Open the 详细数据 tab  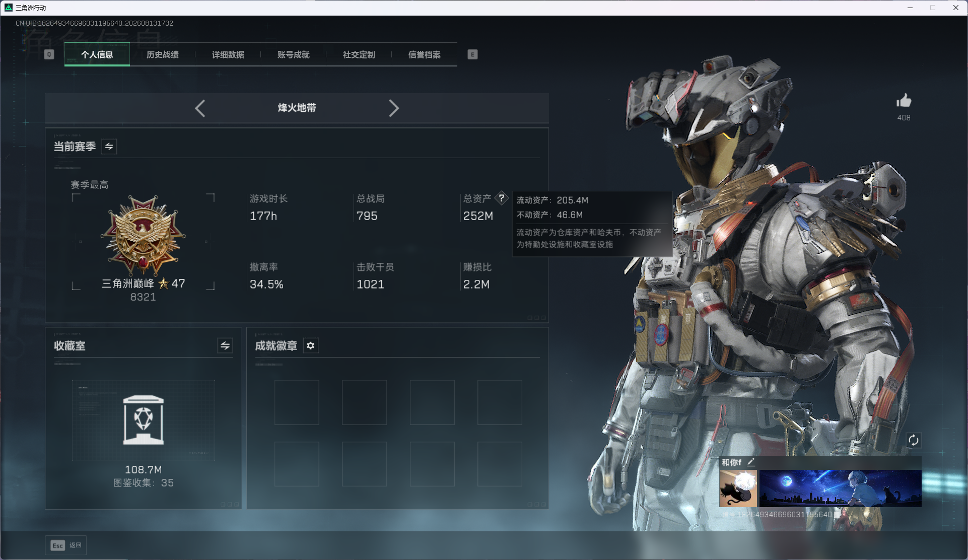point(228,54)
